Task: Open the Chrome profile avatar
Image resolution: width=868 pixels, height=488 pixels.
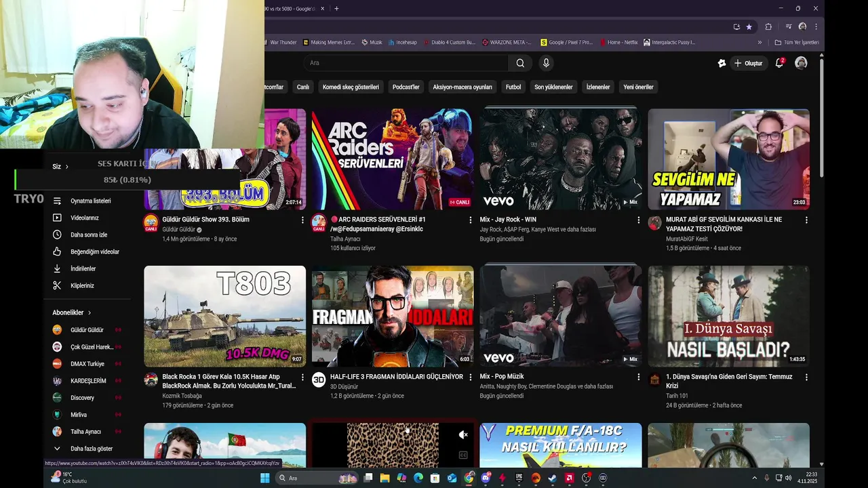Action: tap(802, 26)
